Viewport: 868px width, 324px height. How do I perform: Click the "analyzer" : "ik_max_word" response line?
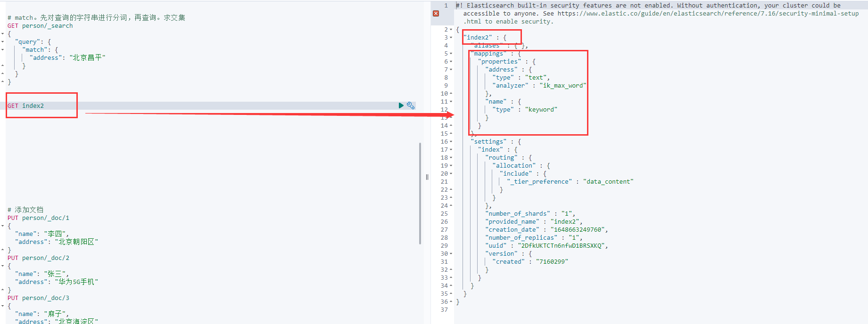click(539, 85)
